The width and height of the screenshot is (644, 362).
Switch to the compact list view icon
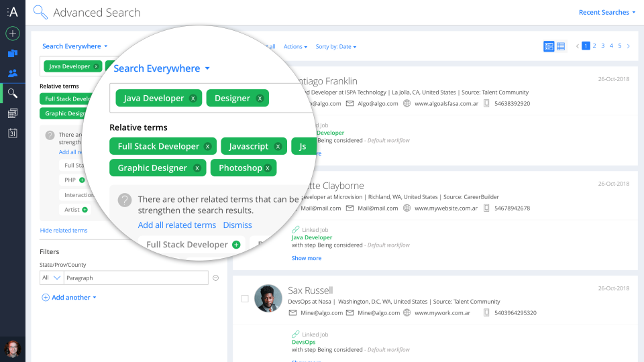tap(561, 46)
